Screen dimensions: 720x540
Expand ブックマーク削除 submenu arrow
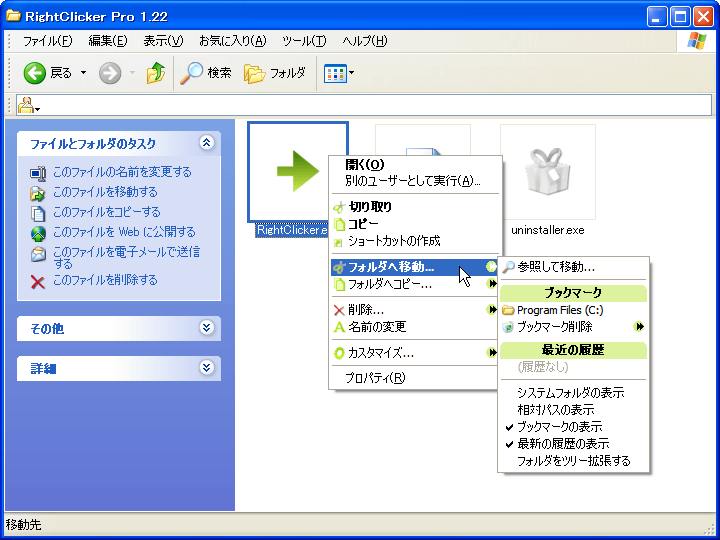point(639,327)
